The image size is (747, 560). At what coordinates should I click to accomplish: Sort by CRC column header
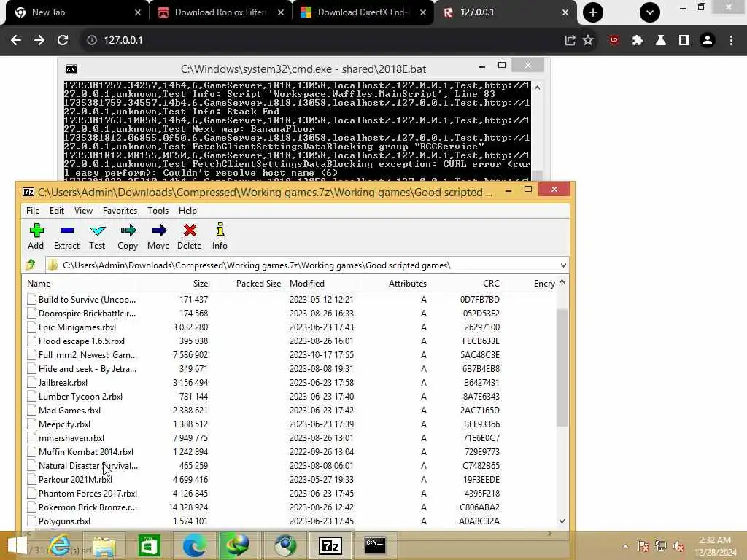[491, 284]
